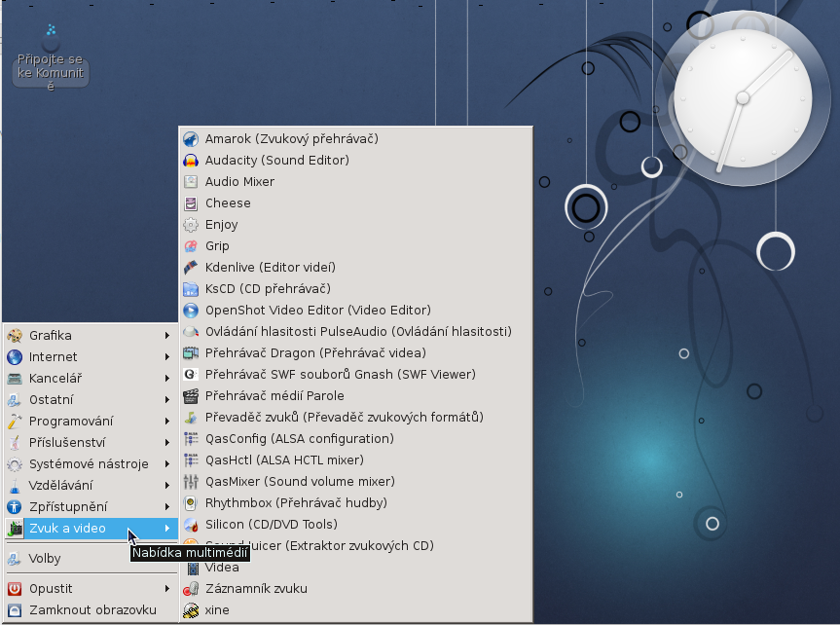Click the Cheese webcam icon
840x625 pixels.
pos(191,203)
